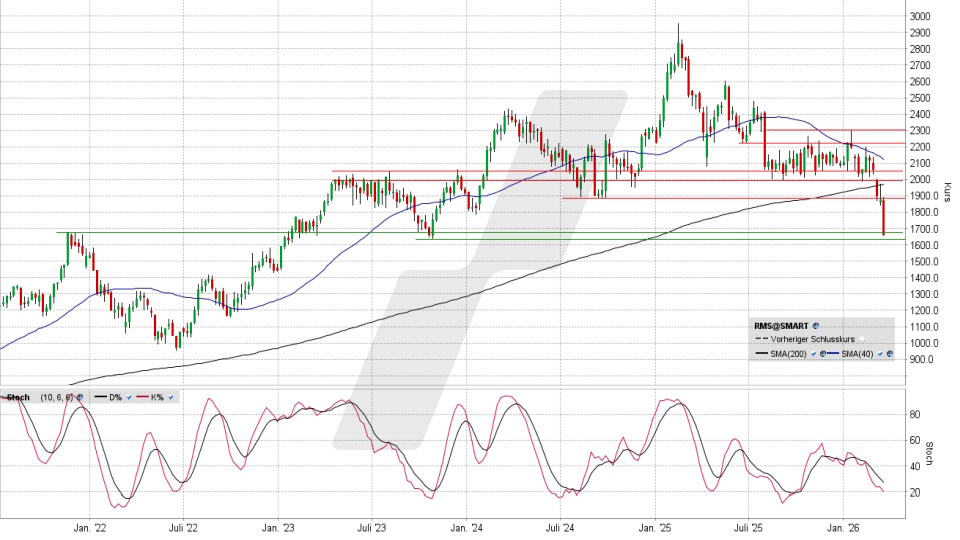Click the black SMA(200) legend line sample
This screenshot has width=960, height=540.
[761, 354]
